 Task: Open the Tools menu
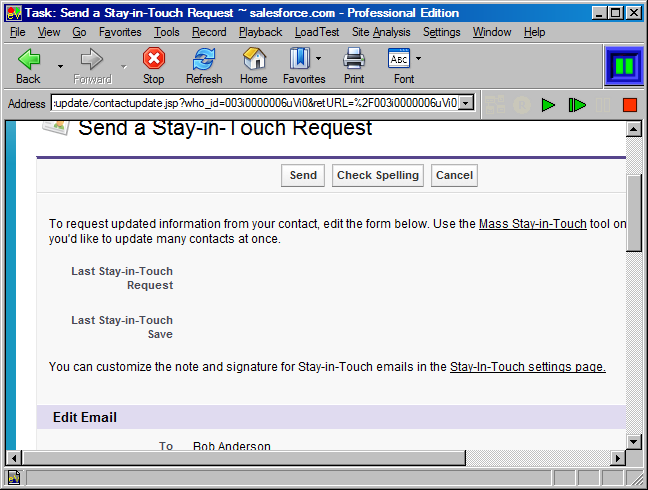167,32
